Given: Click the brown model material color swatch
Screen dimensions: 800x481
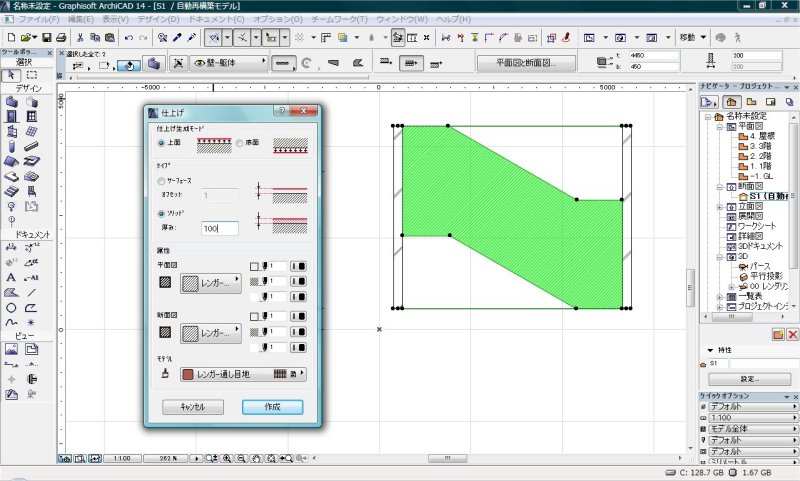Looking at the screenshot, I should (188, 374).
